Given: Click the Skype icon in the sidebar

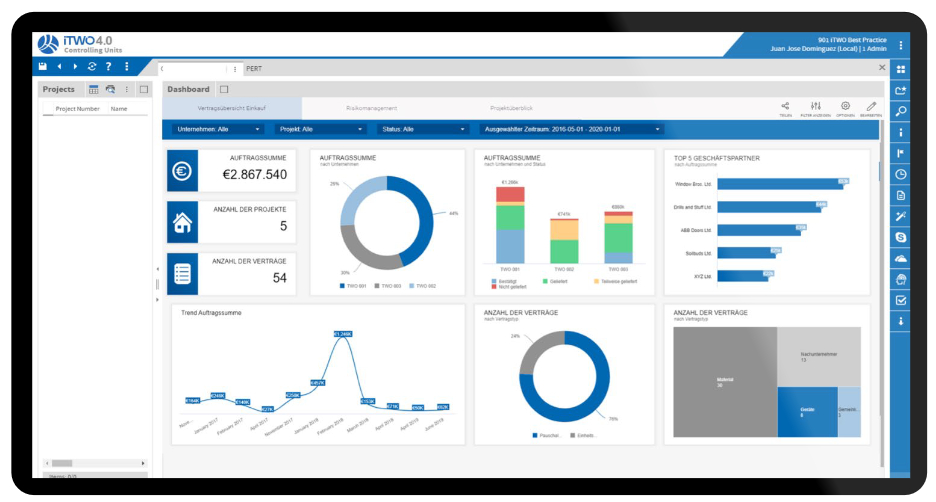Looking at the screenshot, I should pos(901,237).
